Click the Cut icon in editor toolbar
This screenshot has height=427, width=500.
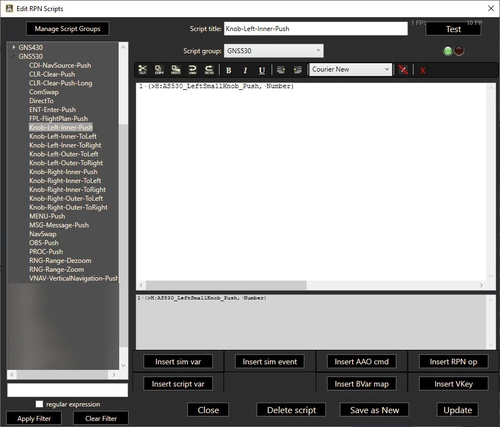(x=143, y=69)
